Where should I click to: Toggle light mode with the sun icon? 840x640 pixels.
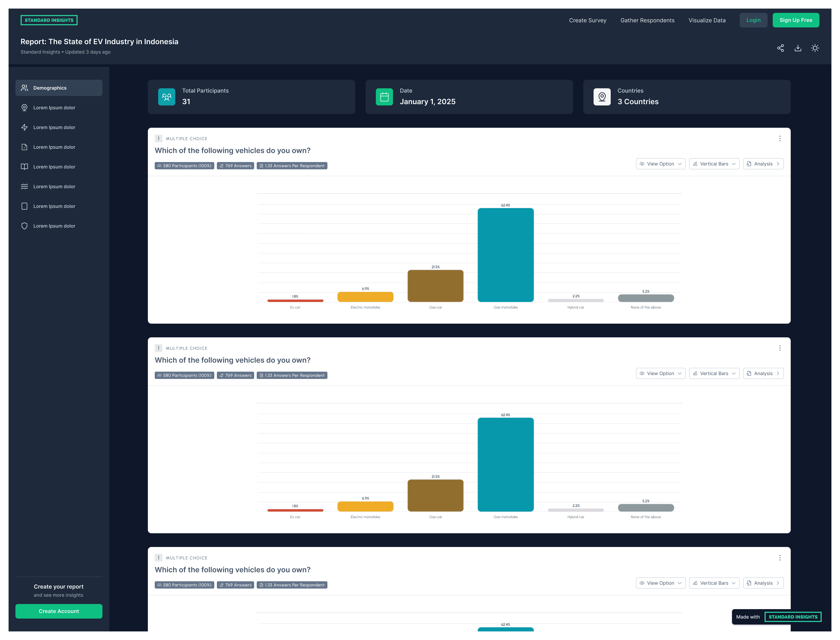click(x=815, y=48)
